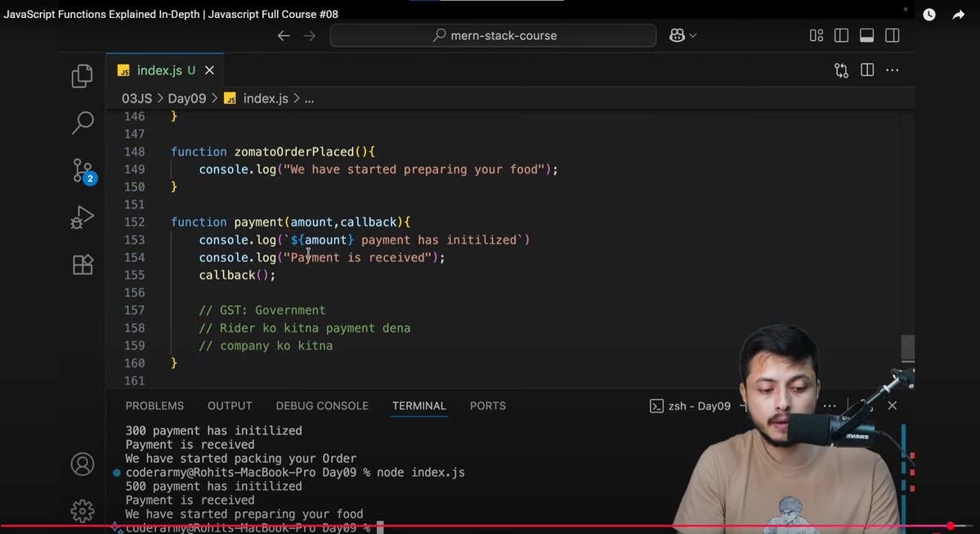The width and height of the screenshot is (980, 534).
Task: Click the comment '// Rider ko kitna payment dena'
Action: point(304,328)
